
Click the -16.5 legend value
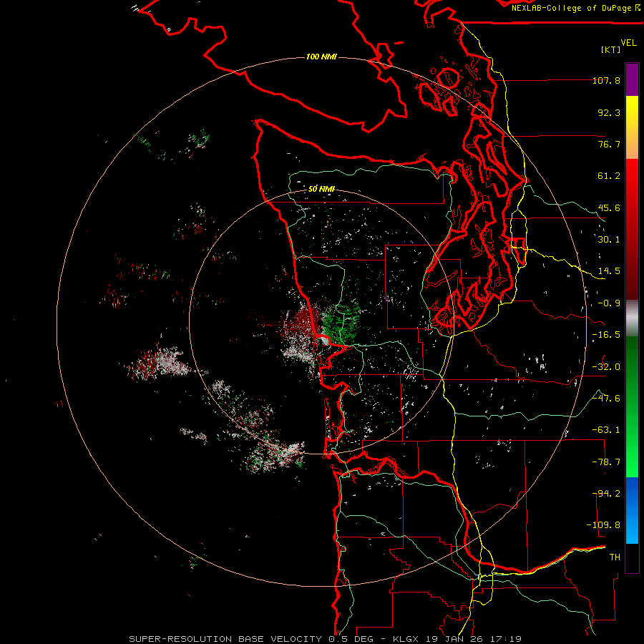pyautogui.click(x=606, y=335)
